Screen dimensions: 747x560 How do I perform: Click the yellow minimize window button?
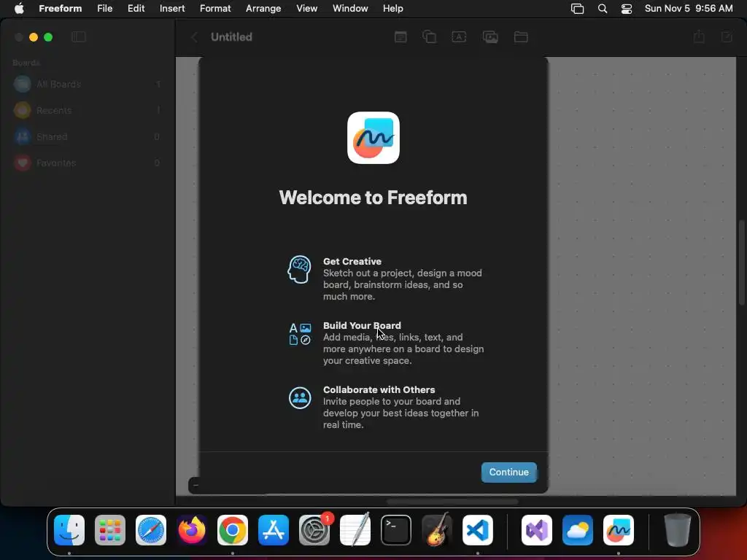point(34,37)
